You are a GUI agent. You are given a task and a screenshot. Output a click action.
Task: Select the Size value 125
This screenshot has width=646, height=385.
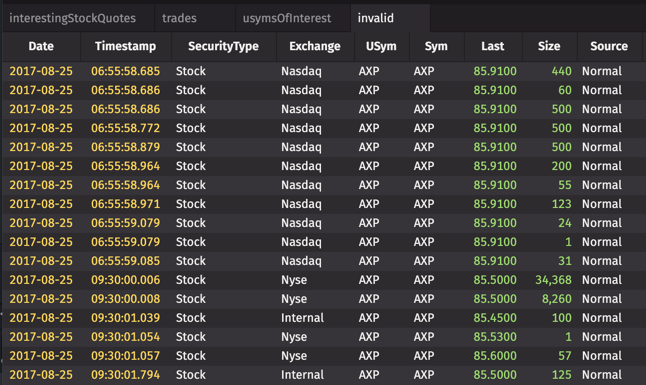[561, 375]
